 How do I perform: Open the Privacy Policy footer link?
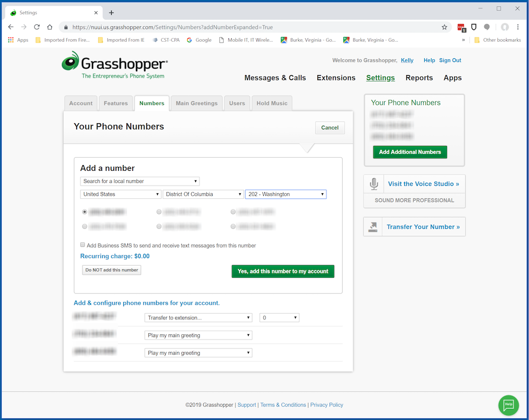click(x=326, y=405)
